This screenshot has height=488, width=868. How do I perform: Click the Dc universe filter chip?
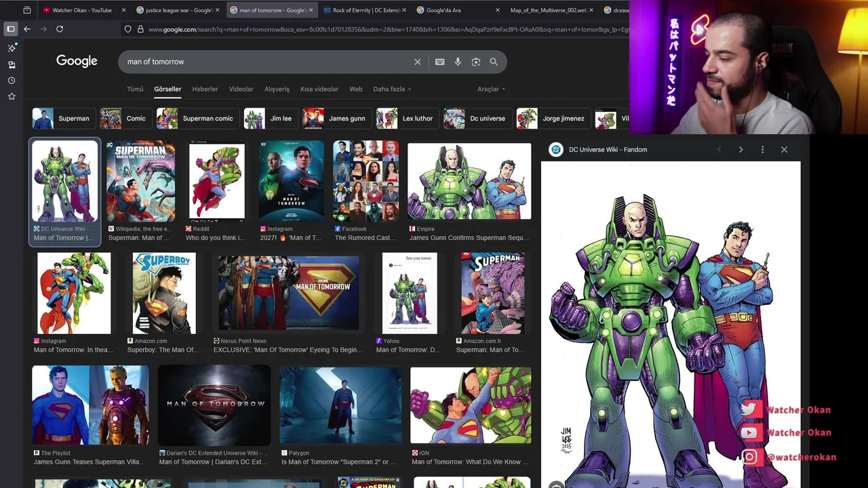click(x=477, y=119)
